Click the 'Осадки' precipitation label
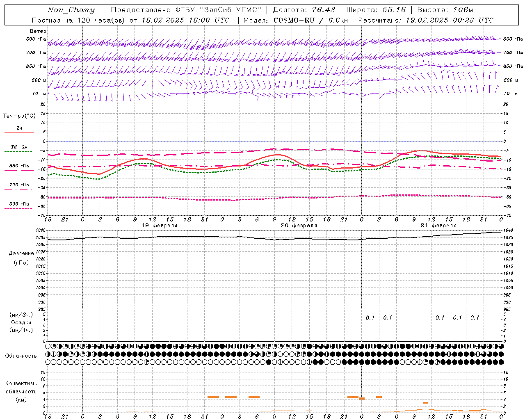 point(21,322)
